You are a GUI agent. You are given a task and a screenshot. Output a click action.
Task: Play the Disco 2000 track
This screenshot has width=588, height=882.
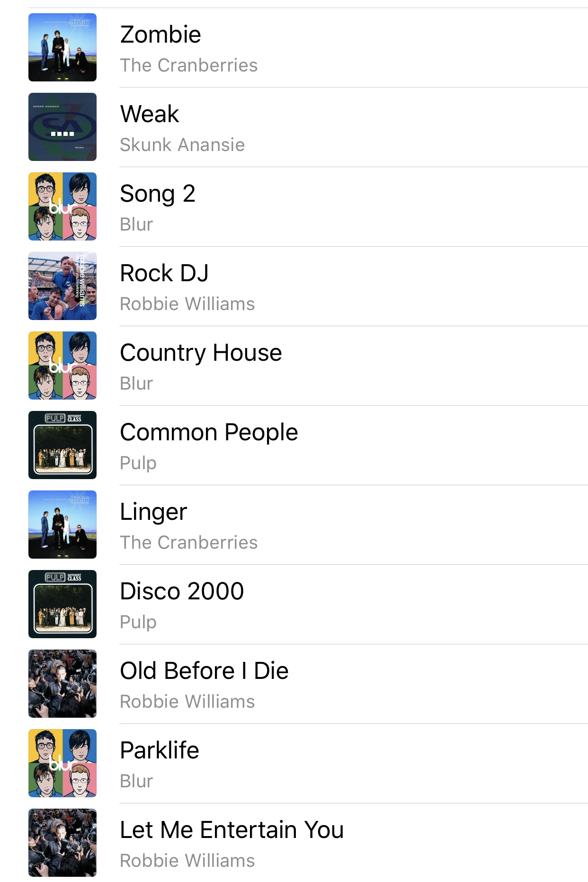coord(182,591)
